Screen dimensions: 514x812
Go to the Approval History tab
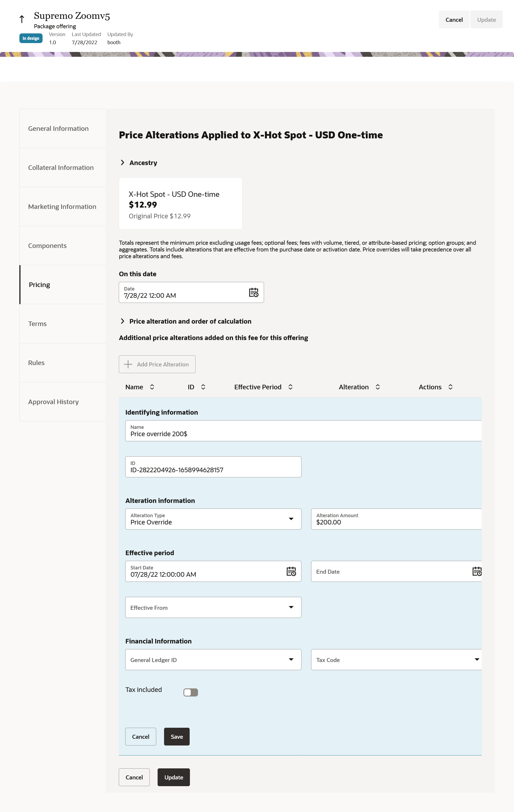[53, 402]
